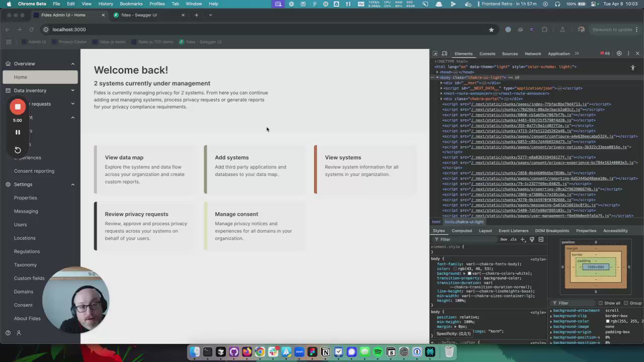Stop recording with the red stop button
The height and width of the screenshot is (362, 644).
pos(18,107)
